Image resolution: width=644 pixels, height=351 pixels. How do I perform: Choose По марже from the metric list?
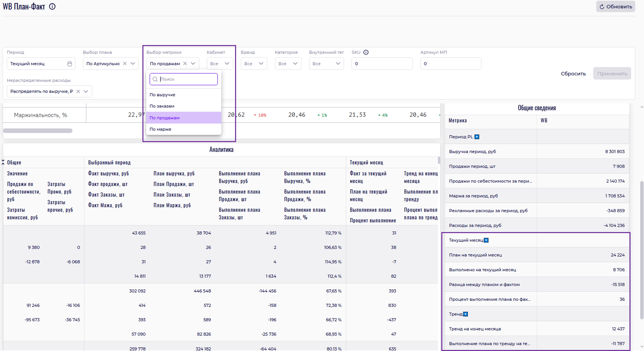point(161,129)
